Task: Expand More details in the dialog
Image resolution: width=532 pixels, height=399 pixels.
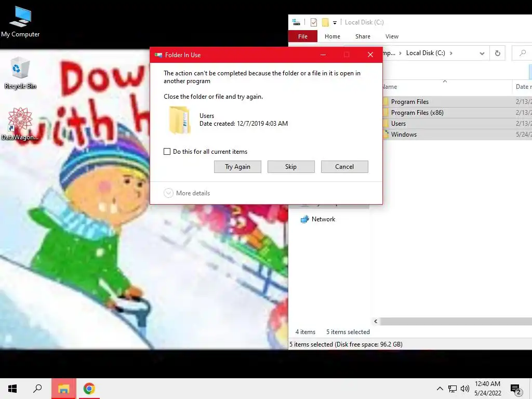Action: pyautogui.click(x=187, y=193)
